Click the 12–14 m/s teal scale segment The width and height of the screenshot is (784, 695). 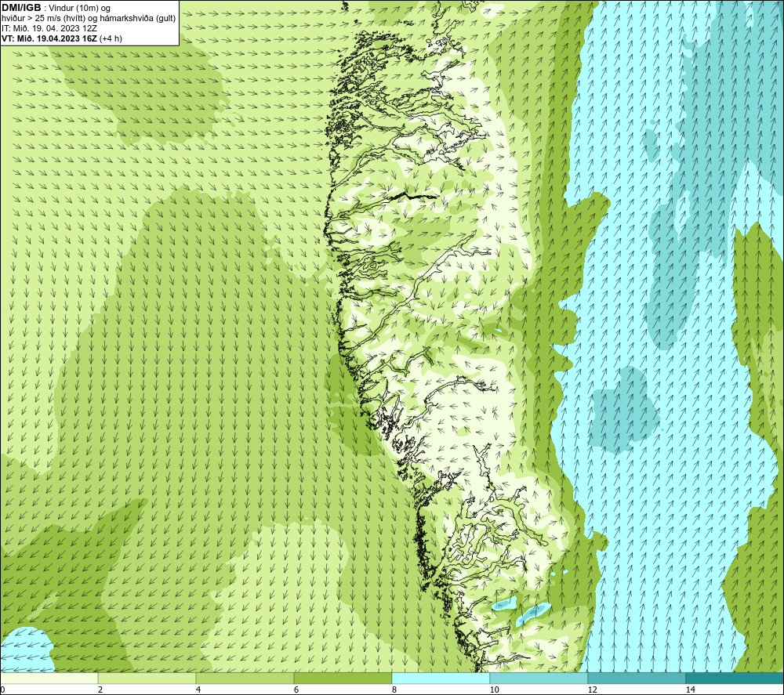point(637,678)
